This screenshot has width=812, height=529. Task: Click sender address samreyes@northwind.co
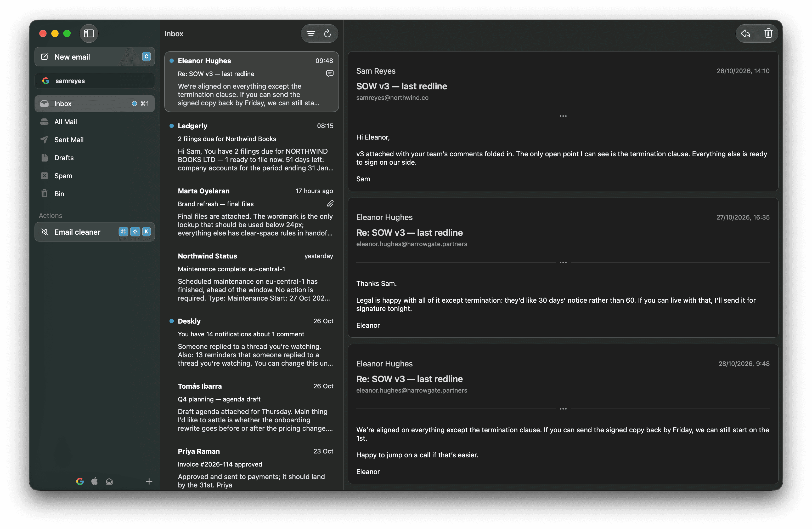(x=392, y=98)
